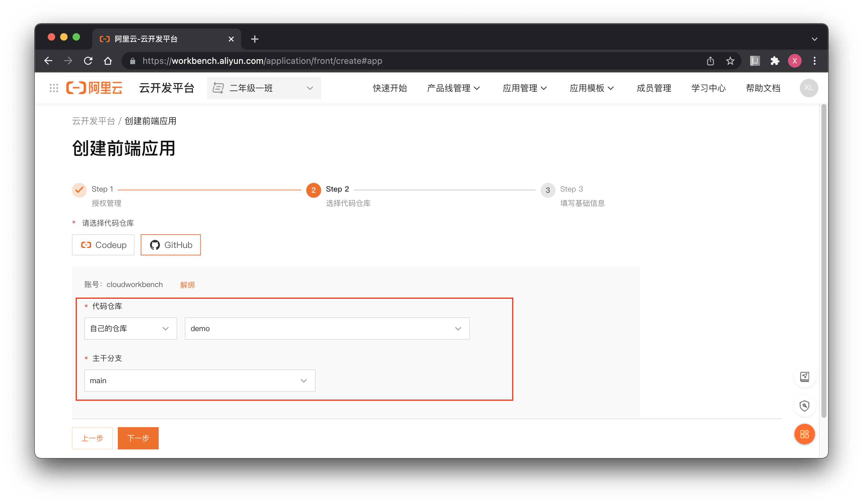863x504 pixels.
Task: Open 成员管理 page
Action: 653,88
